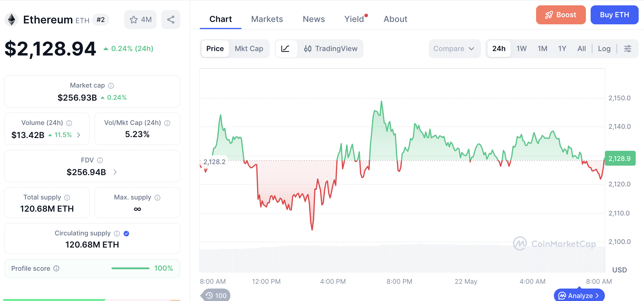Screen dimensions: 644x301
Task: Open the share icon button
Action: pos(171,20)
